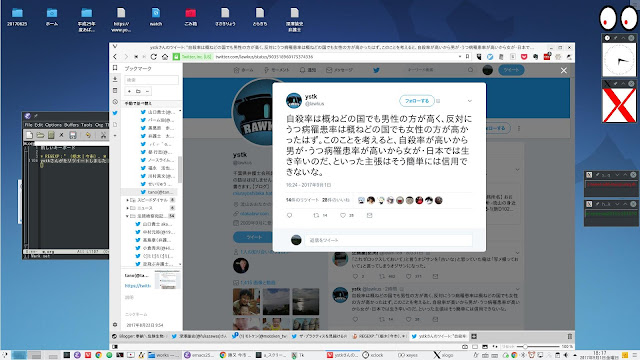Open Vivaldi settings gear at sidebar bottom
This screenshot has width=640, height=360.
(x=115, y=325)
